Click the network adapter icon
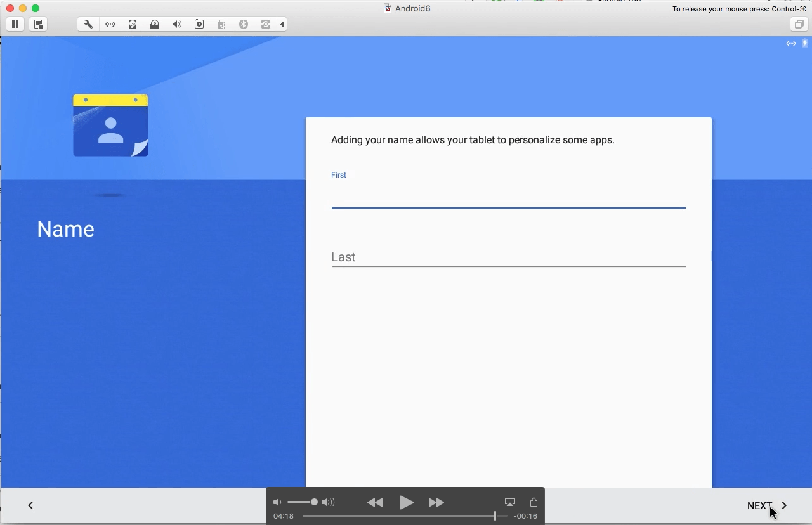Image resolution: width=812 pixels, height=525 pixels. [x=110, y=24]
